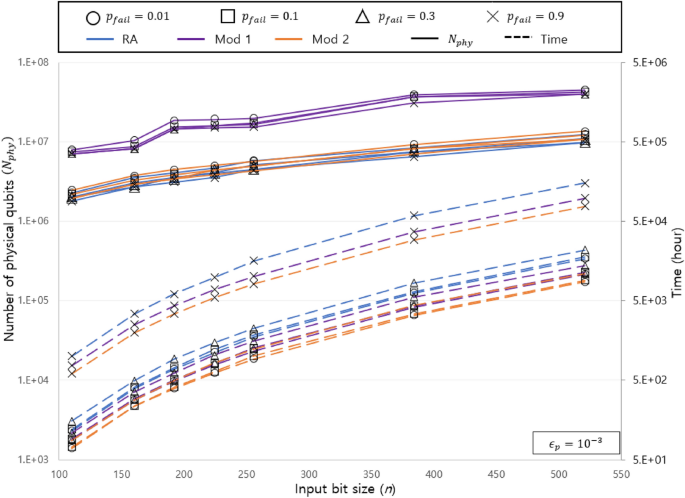Select the orange Mod 2 legend line
This screenshot has width=685, height=498.
pyautogui.click(x=289, y=39)
